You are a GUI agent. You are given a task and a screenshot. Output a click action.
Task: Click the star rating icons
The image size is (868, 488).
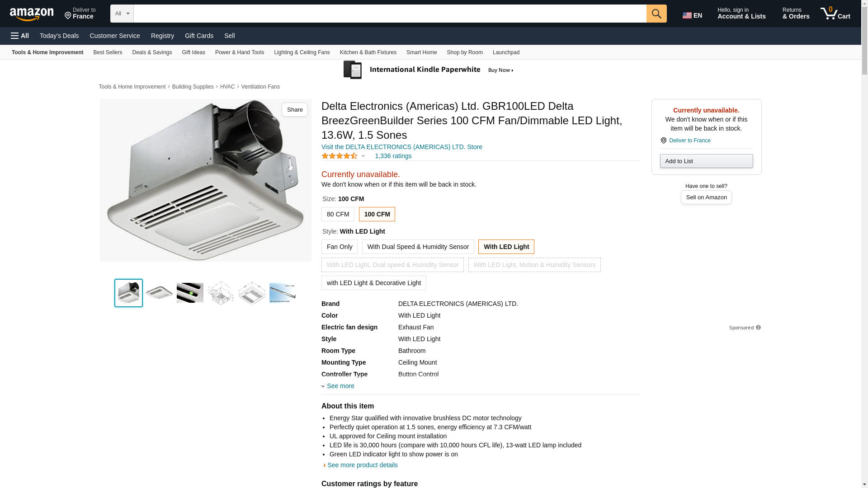[x=340, y=156]
